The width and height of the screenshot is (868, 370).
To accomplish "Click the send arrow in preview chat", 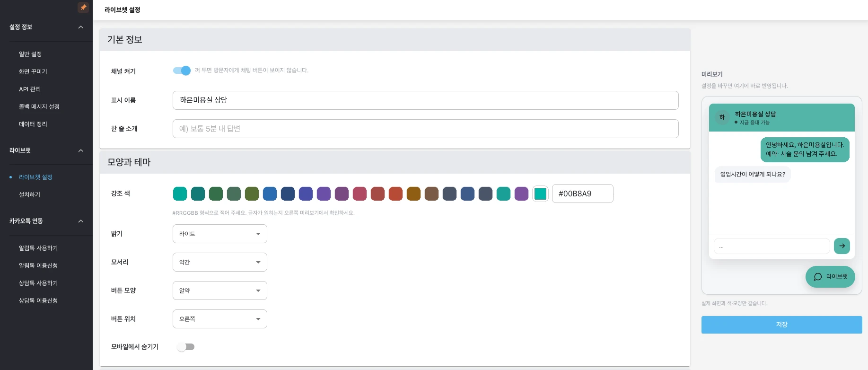I will [x=842, y=246].
